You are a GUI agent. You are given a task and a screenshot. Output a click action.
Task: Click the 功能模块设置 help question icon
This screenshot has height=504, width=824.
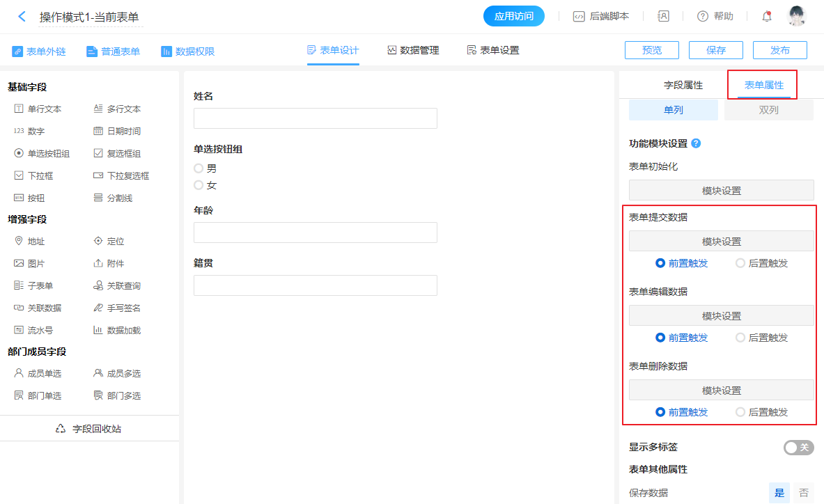pyautogui.click(x=696, y=143)
